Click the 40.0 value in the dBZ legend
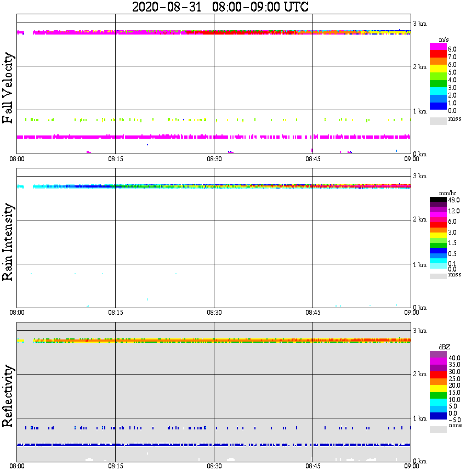Viewport: 466px width, 476px height. coord(454,358)
